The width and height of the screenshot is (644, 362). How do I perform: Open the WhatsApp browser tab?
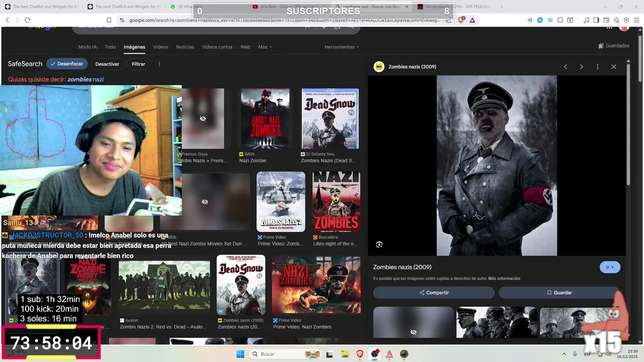click(x=205, y=7)
